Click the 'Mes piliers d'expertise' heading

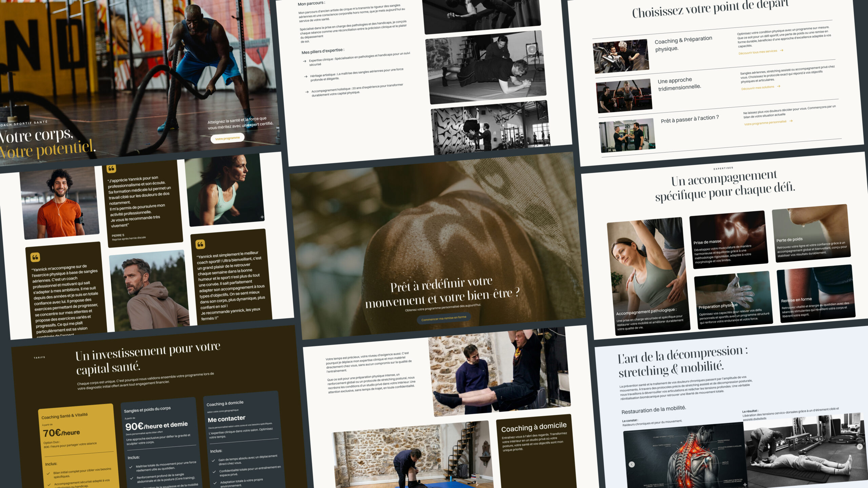pyautogui.click(x=323, y=51)
